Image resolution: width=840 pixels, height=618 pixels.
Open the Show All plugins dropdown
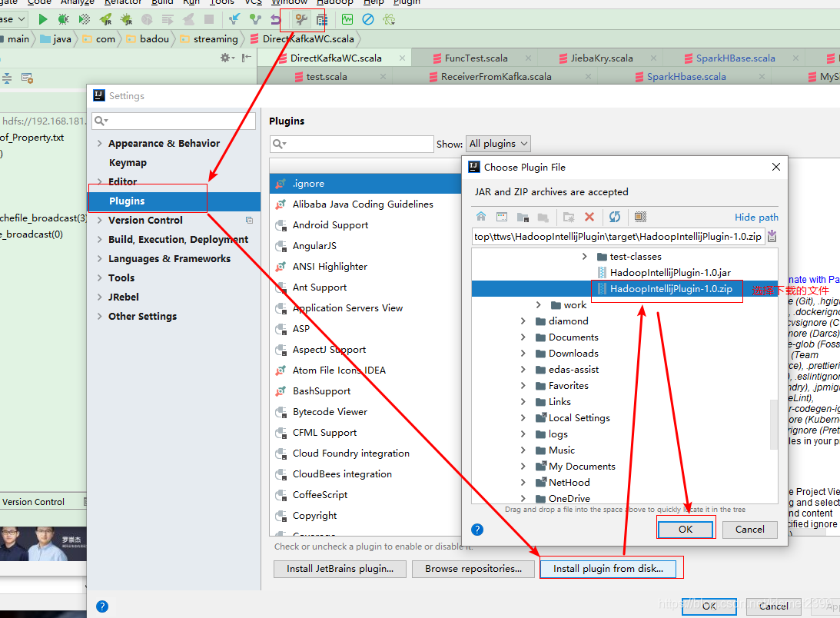498,144
